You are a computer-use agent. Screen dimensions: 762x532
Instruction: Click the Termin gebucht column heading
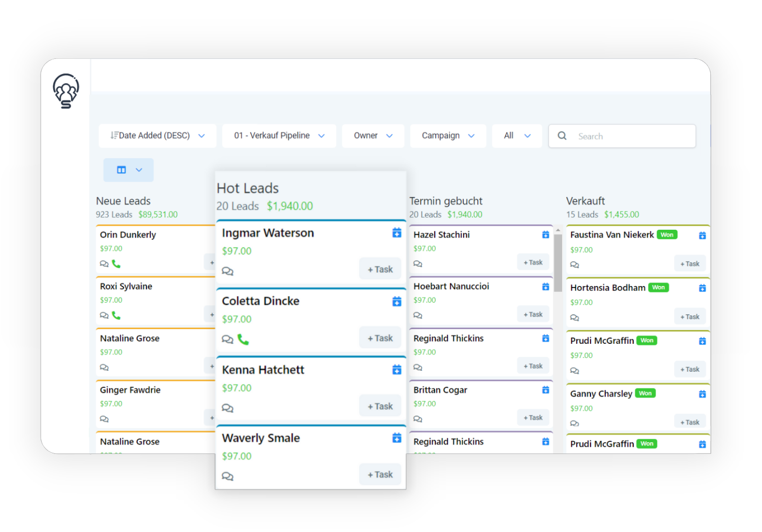point(446,201)
